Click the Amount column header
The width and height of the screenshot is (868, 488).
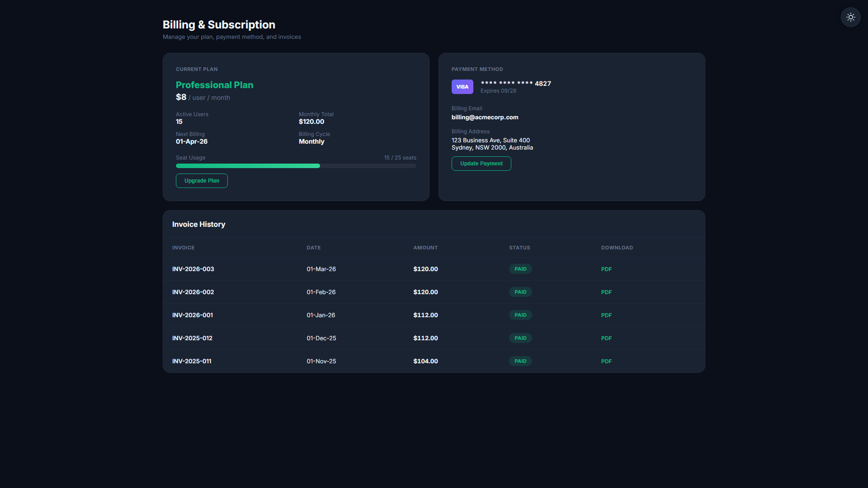425,248
